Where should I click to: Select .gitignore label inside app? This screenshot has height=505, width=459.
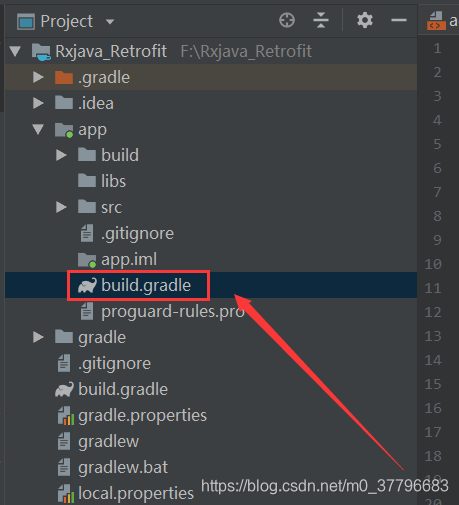(x=137, y=234)
